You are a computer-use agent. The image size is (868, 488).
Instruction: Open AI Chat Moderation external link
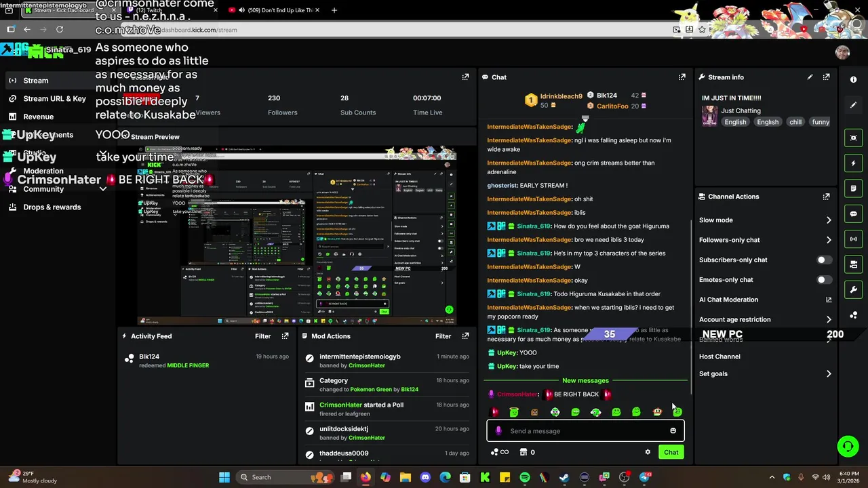point(829,300)
